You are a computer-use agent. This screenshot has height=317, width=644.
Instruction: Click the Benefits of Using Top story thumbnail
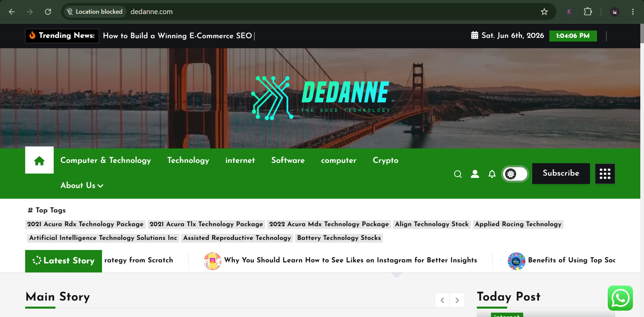(x=516, y=261)
